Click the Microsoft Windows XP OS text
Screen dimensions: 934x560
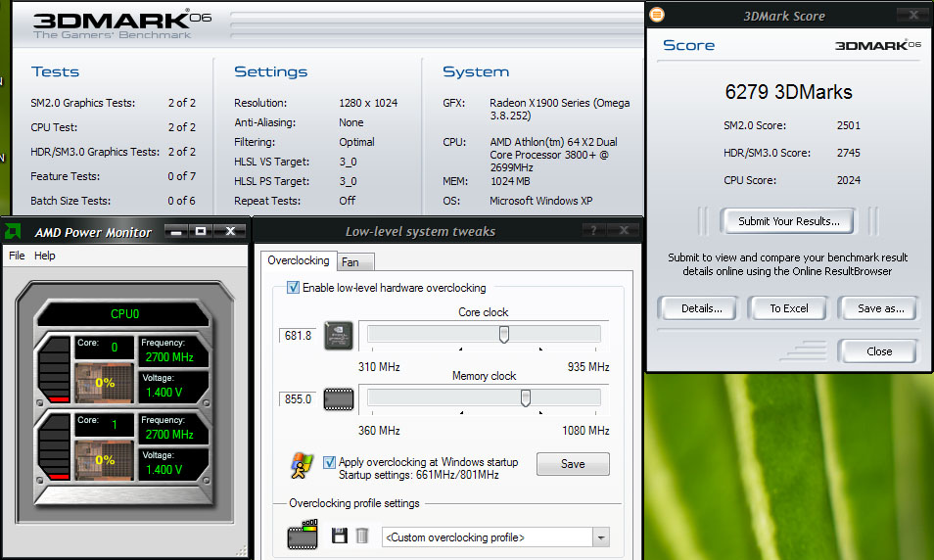(540, 201)
